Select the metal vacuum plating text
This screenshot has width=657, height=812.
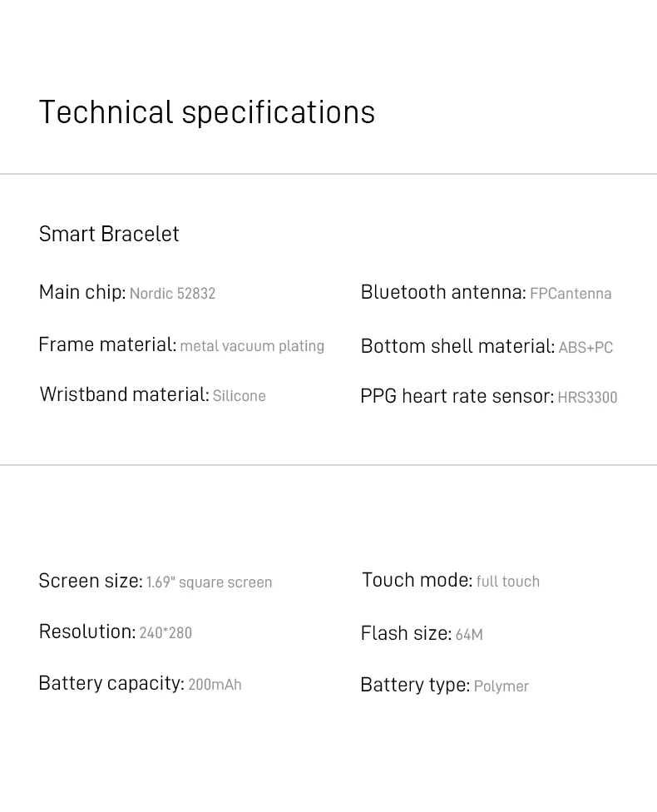coord(252,346)
